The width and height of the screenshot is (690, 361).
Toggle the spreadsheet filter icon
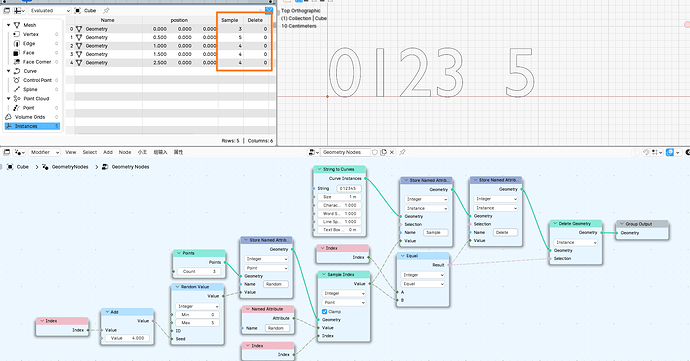[x=269, y=10]
